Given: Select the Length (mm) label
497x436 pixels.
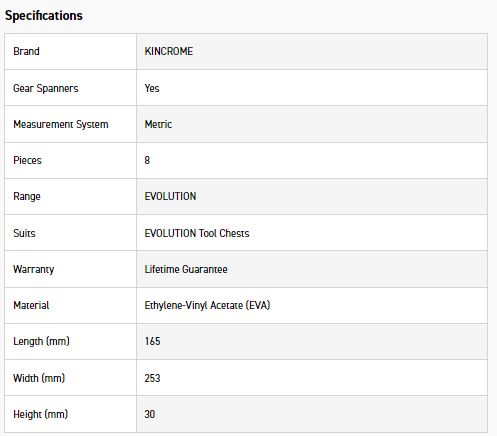Looking at the screenshot, I should tap(41, 341).
